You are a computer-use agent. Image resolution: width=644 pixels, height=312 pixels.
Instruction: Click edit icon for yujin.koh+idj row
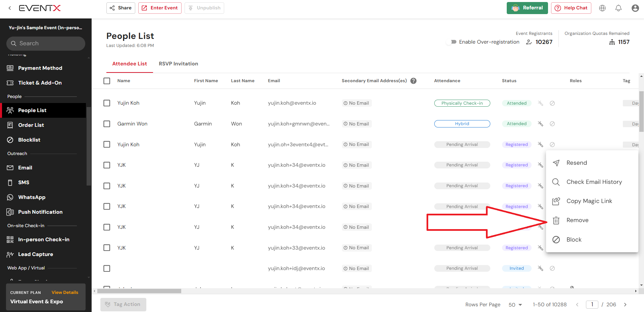point(541,268)
